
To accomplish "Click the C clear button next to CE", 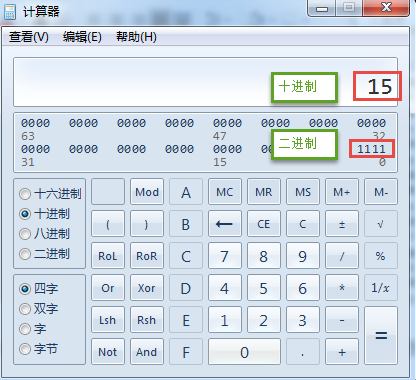I will pyautogui.click(x=303, y=224).
